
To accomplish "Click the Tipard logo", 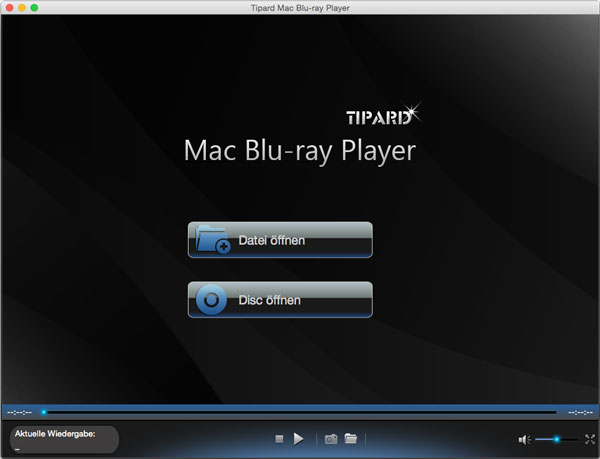I will click(383, 115).
